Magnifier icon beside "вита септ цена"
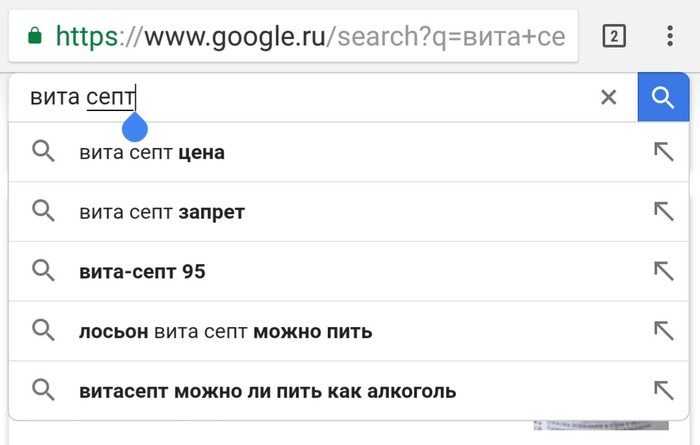Image resolution: width=700 pixels, height=445 pixels. (x=42, y=152)
